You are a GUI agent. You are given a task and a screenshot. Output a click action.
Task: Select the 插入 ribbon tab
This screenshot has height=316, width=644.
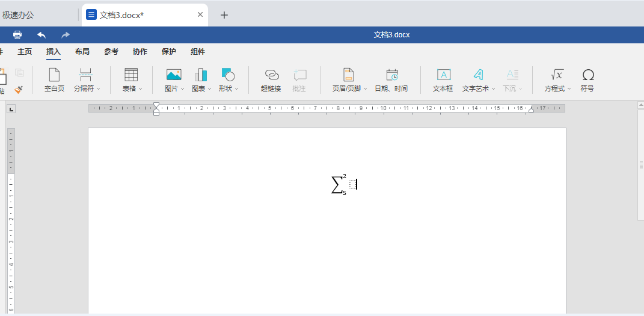pos(54,52)
